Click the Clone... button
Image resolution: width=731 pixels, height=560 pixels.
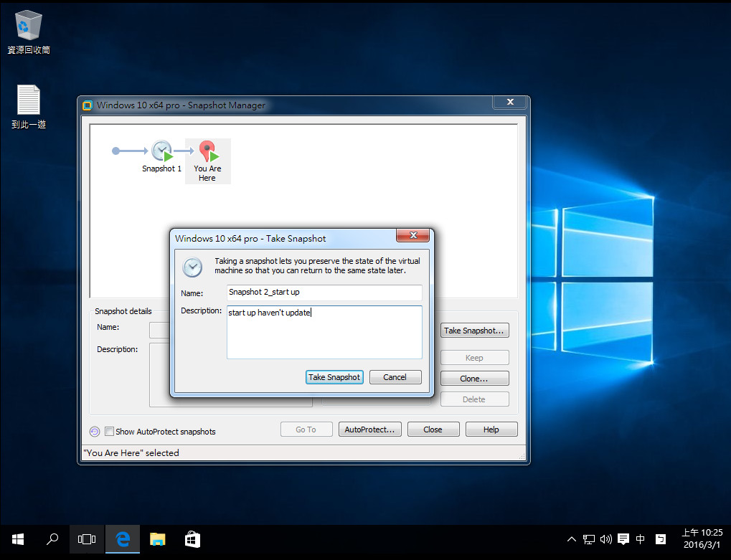[475, 379]
